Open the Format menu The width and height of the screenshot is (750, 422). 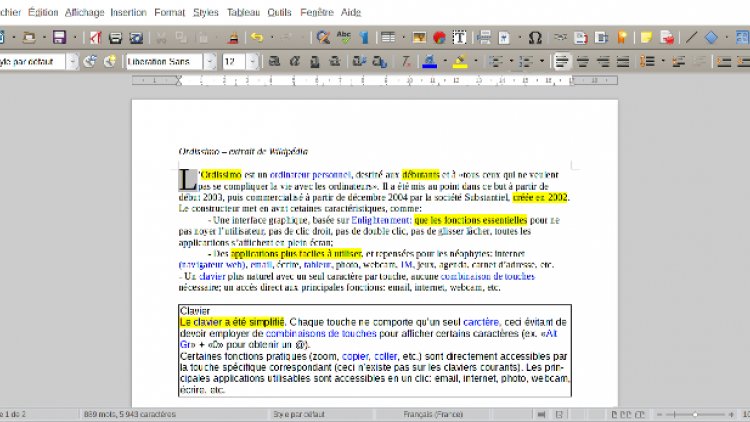169,12
